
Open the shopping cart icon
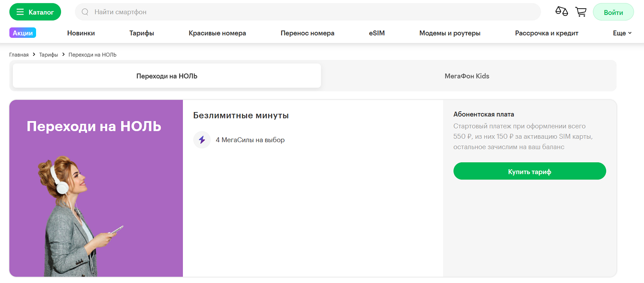click(x=581, y=12)
